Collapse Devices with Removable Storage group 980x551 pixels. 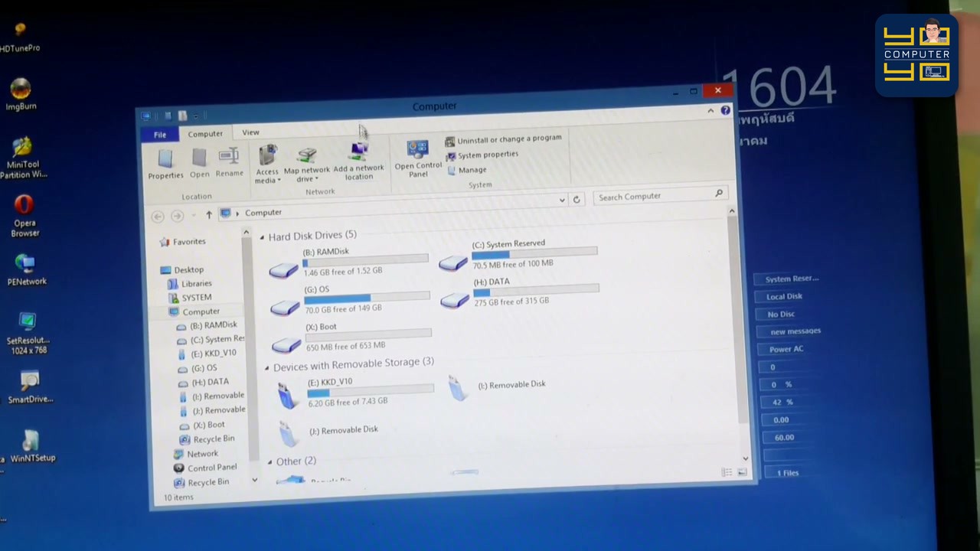click(266, 368)
